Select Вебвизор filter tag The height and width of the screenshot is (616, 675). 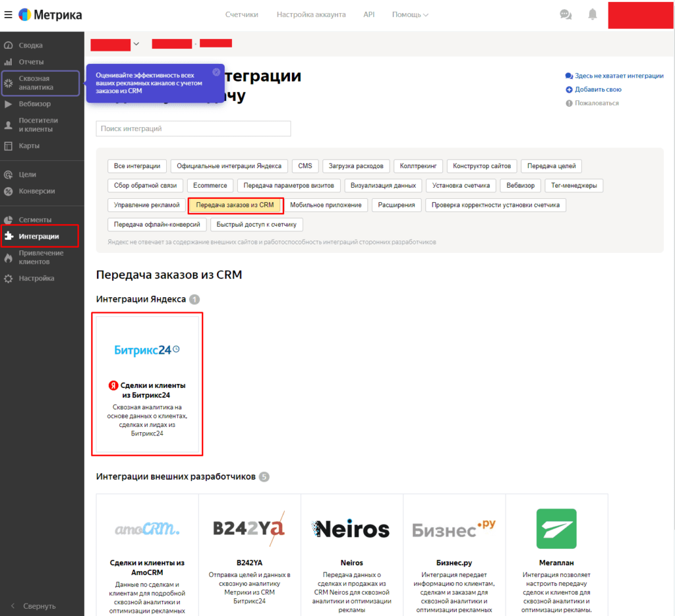tap(521, 185)
